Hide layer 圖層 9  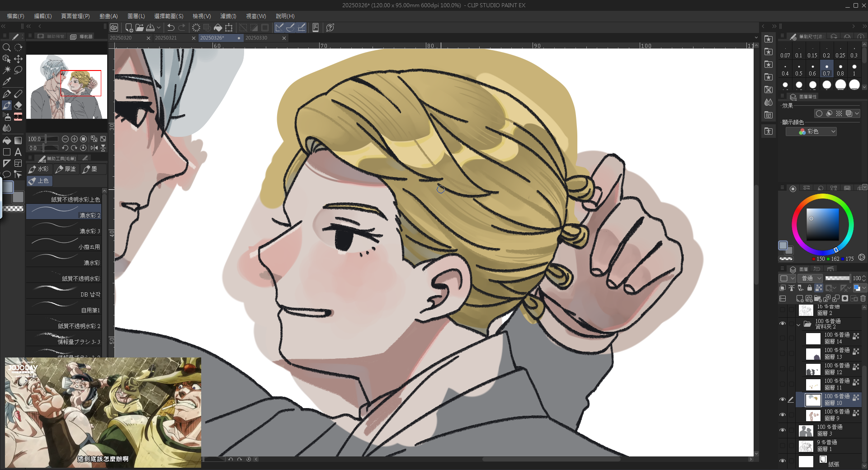783,415
